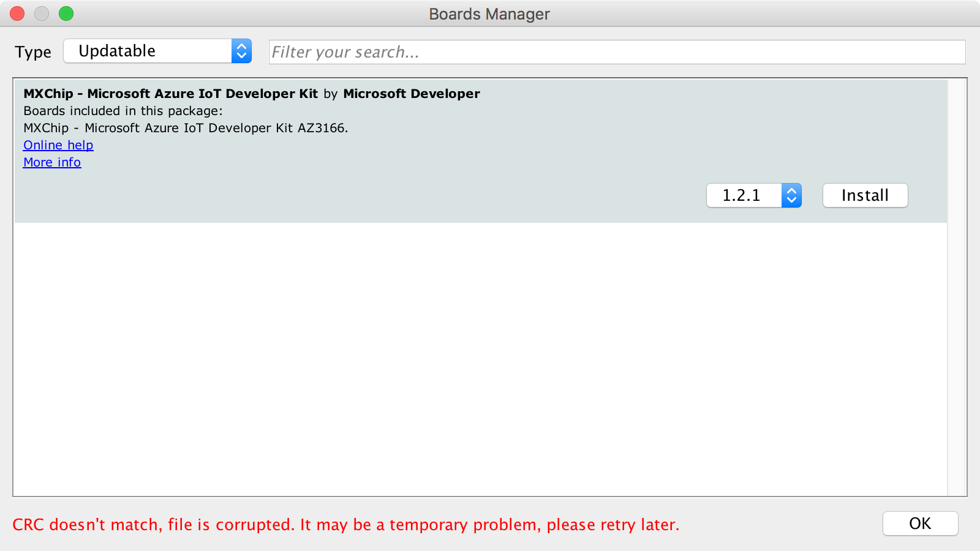Click the yellow minimize traffic light button
Screen dimensions: 980x551
click(x=41, y=13)
